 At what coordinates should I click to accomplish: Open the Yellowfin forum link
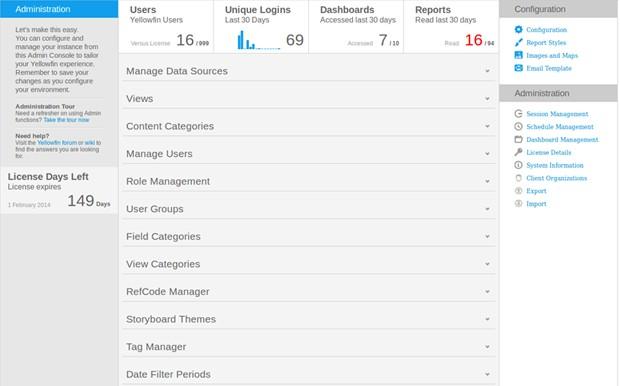57,143
